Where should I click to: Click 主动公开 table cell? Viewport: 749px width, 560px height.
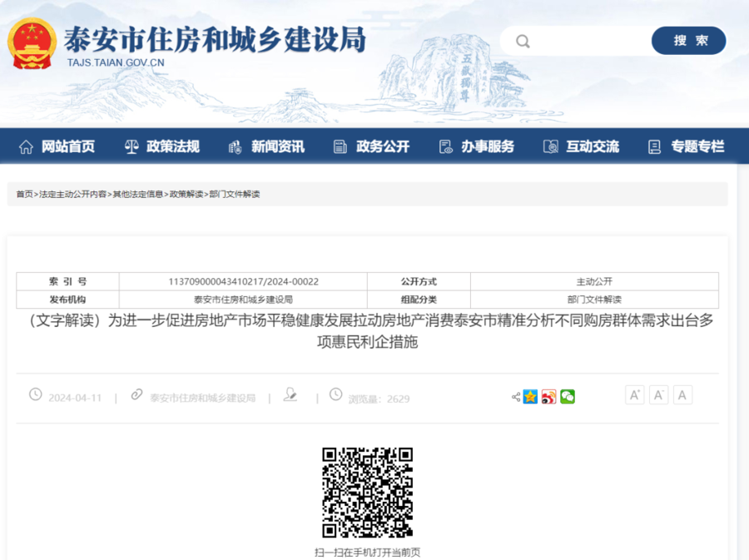(x=594, y=282)
